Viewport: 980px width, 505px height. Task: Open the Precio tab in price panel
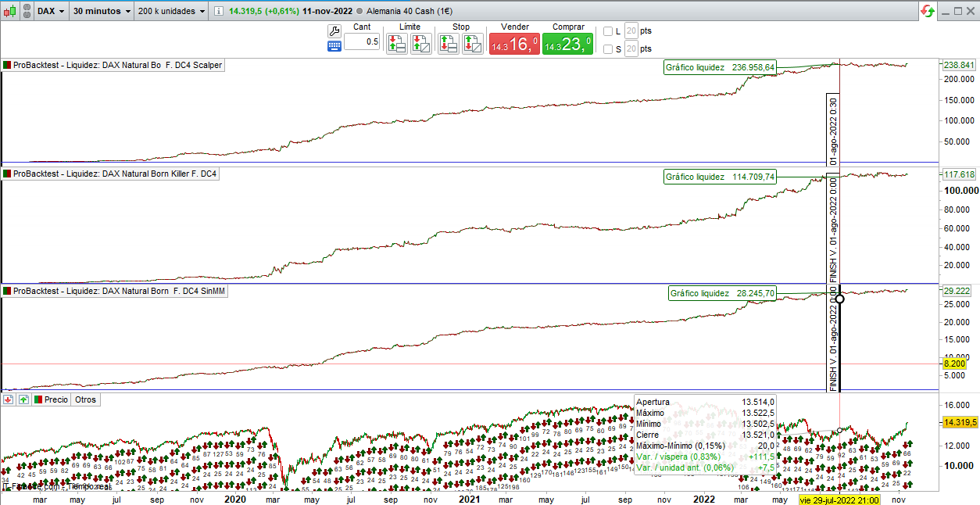tap(51, 399)
